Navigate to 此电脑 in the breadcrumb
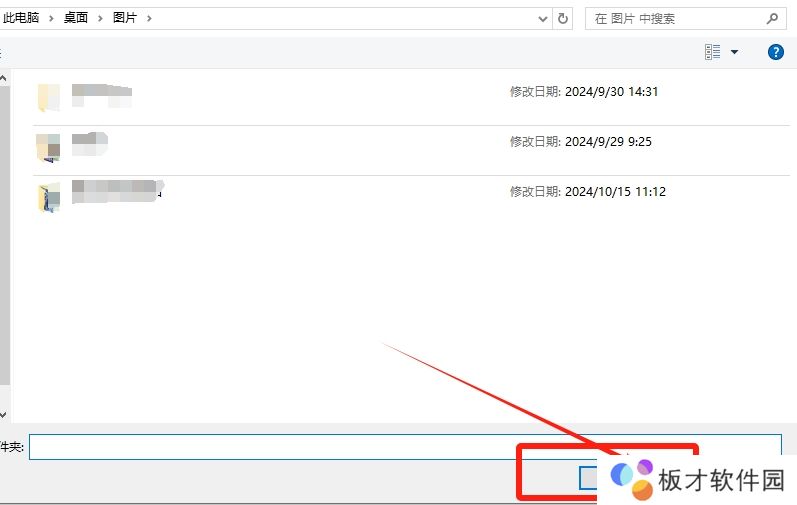 [x=20, y=18]
